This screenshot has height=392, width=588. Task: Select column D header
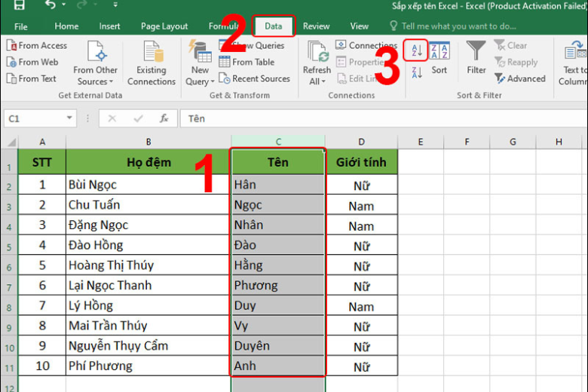click(361, 142)
